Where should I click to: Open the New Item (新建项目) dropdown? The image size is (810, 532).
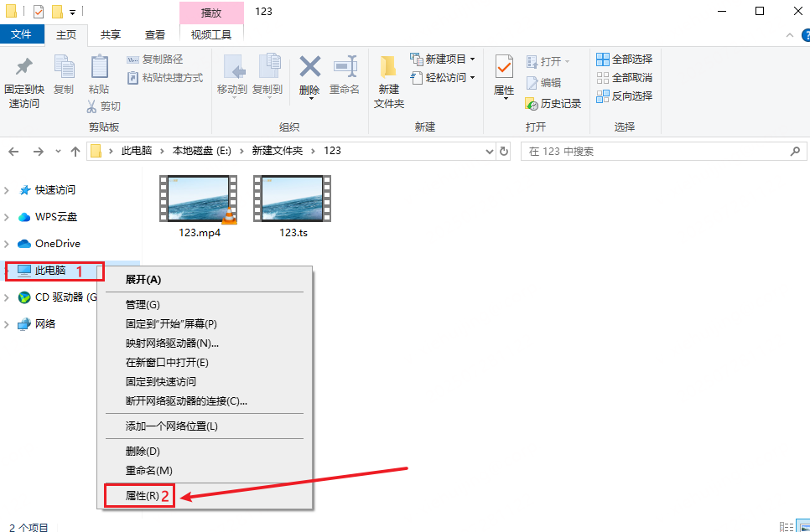(443, 59)
